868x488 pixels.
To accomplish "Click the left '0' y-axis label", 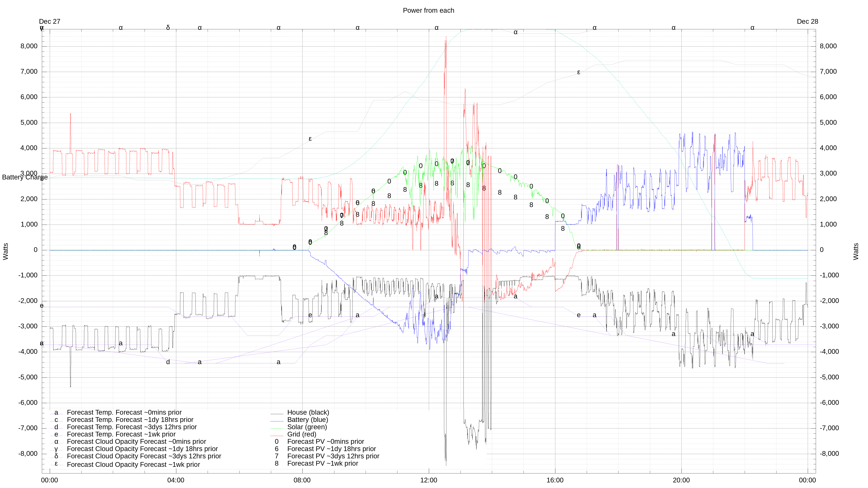I will tap(35, 250).
